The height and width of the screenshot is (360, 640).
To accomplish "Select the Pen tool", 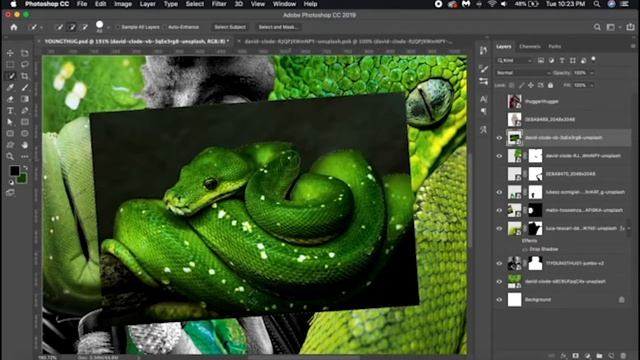I will click(x=25, y=110).
